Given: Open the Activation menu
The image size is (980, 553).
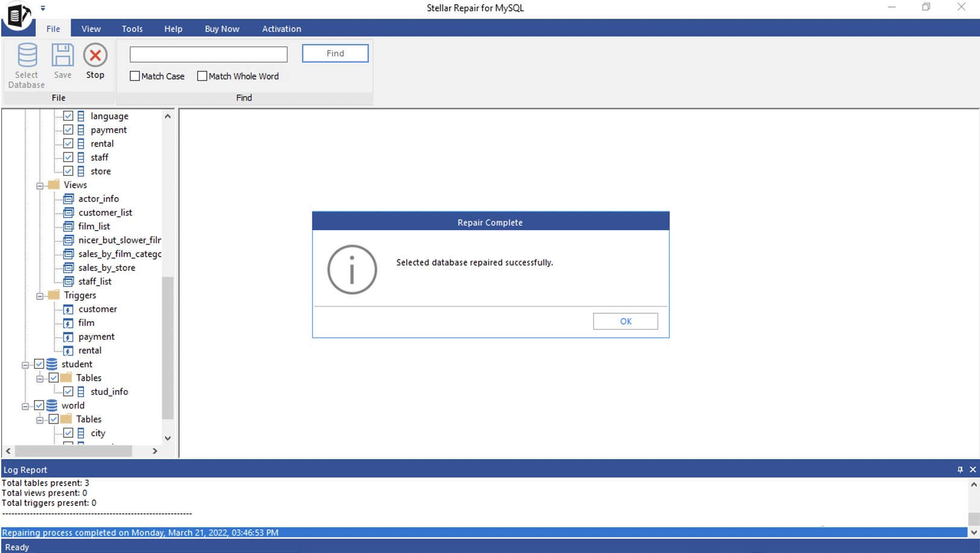Looking at the screenshot, I should (281, 28).
